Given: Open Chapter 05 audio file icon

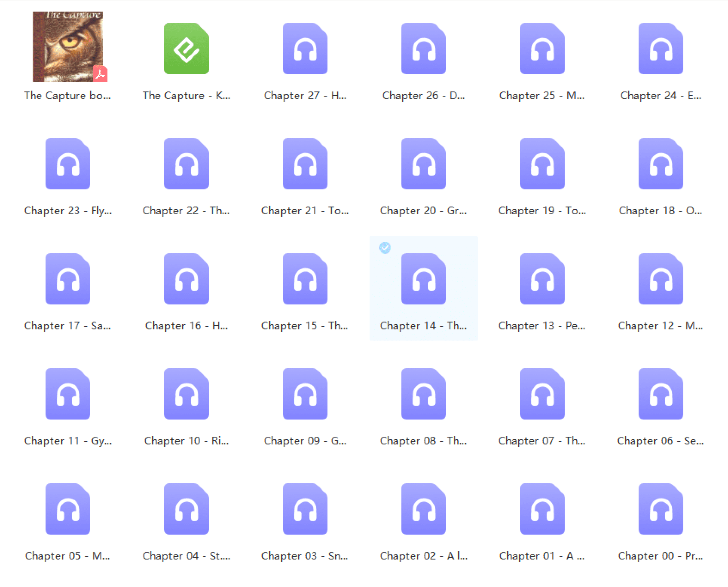Looking at the screenshot, I should click(x=68, y=509).
